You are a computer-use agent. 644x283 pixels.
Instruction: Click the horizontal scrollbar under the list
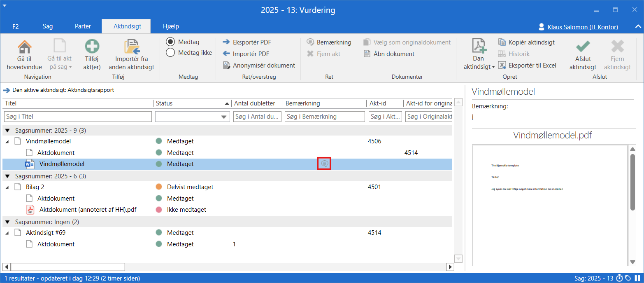(x=68, y=267)
